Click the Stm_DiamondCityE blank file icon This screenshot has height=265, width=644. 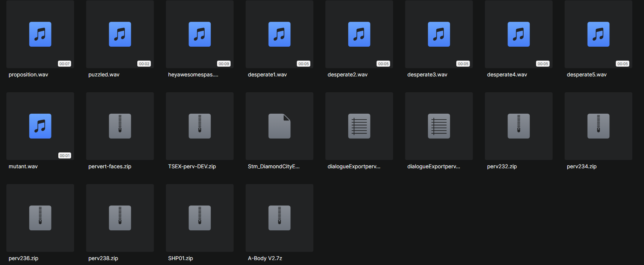[279, 126]
